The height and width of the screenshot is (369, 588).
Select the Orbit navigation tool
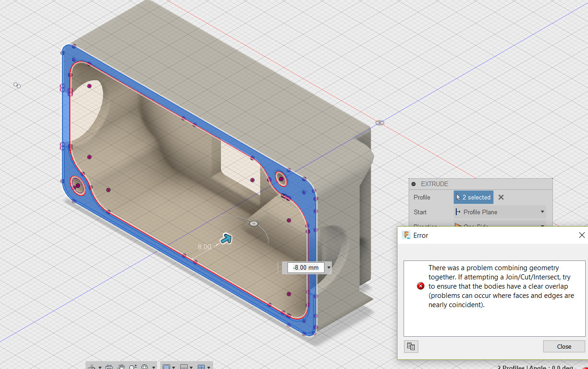point(92,366)
